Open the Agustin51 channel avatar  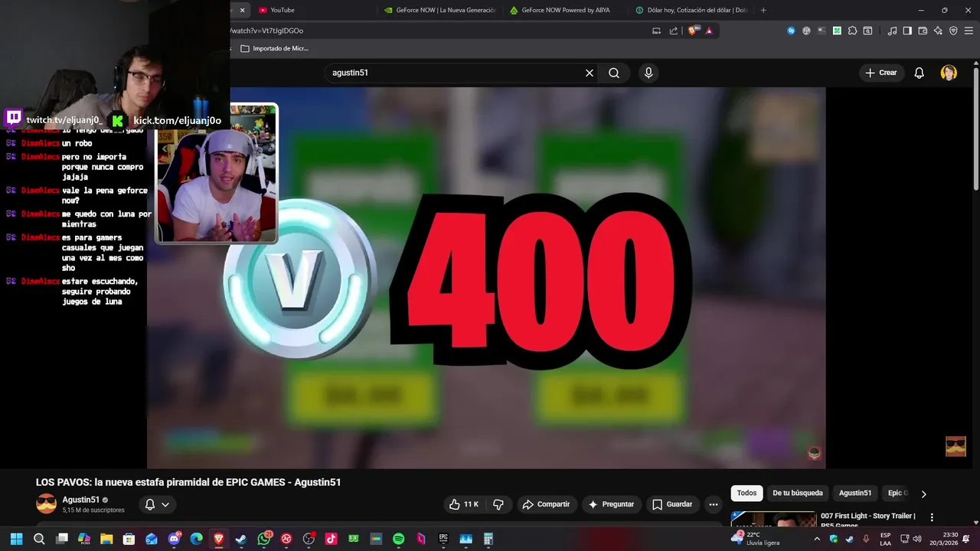[46, 504]
